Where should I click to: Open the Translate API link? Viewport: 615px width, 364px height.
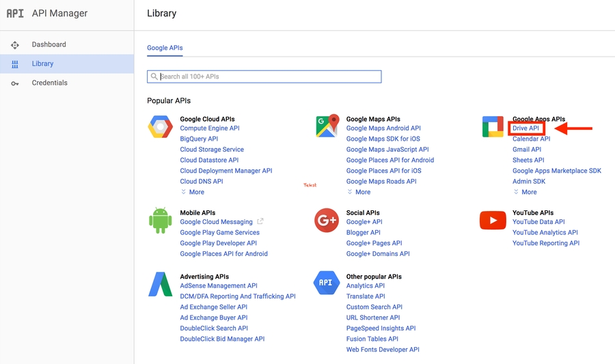click(x=366, y=296)
